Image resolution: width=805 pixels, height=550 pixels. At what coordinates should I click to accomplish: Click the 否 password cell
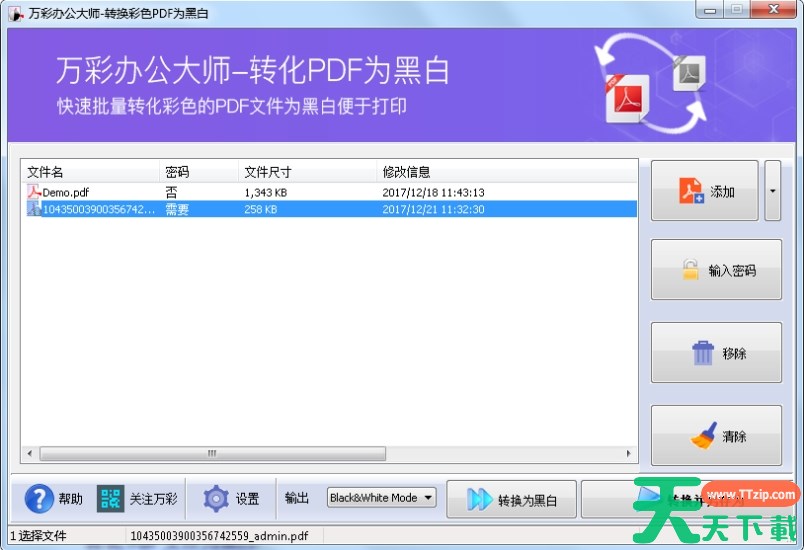coord(171,193)
